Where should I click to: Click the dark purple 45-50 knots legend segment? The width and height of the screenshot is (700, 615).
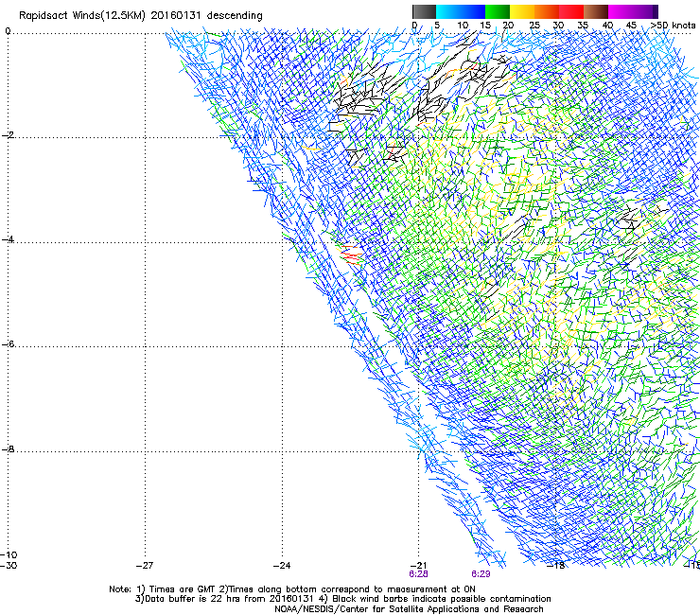[645, 11]
